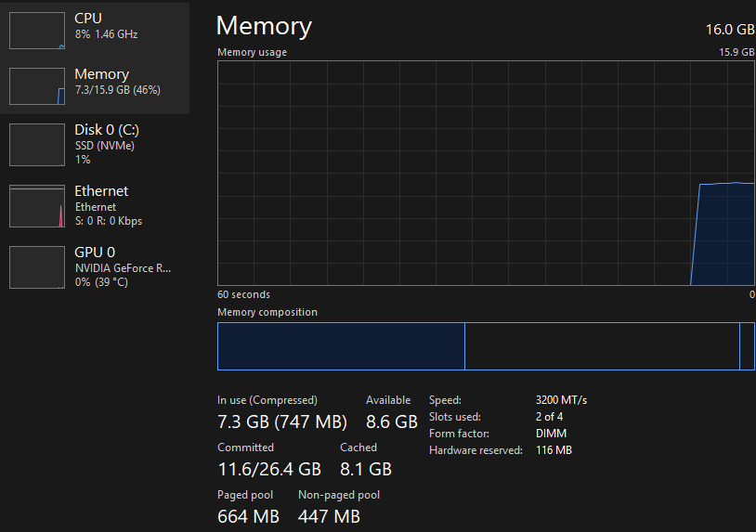Click the Memory mini graph thumbnail
This screenshot has width=756, height=532.
[37, 85]
